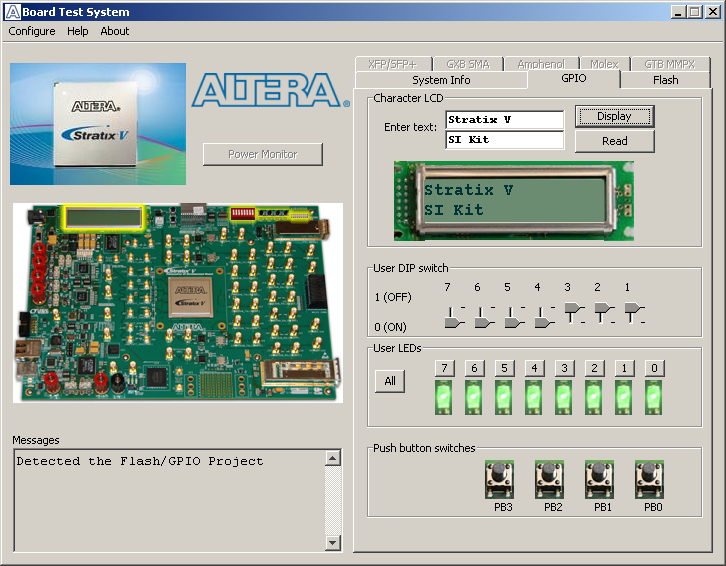726x566 pixels.
Task: Toggle user DIP switch 4
Action: pos(544,317)
